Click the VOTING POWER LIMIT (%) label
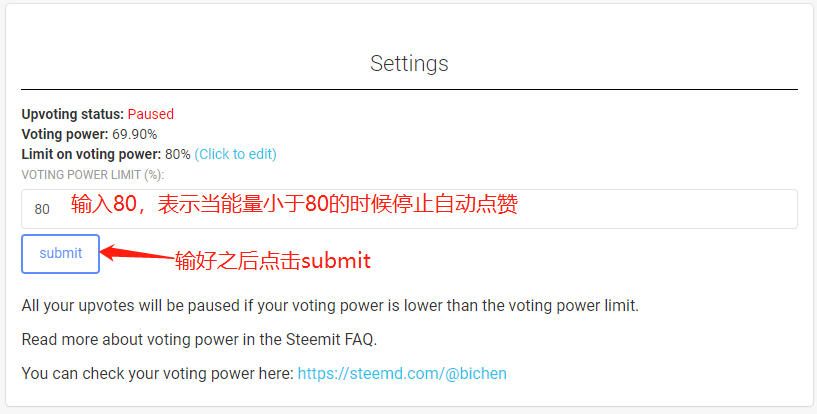Viewport: 817px width, 414px height. click(92, 174)
